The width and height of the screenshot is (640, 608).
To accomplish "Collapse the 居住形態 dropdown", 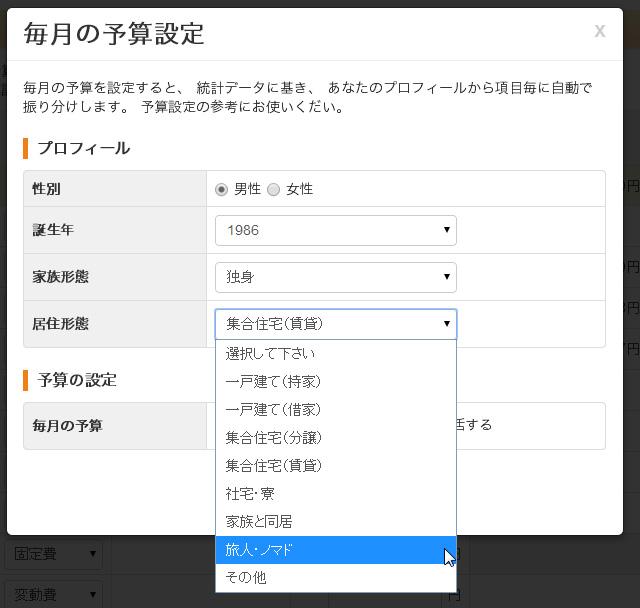I will (335, 324).
